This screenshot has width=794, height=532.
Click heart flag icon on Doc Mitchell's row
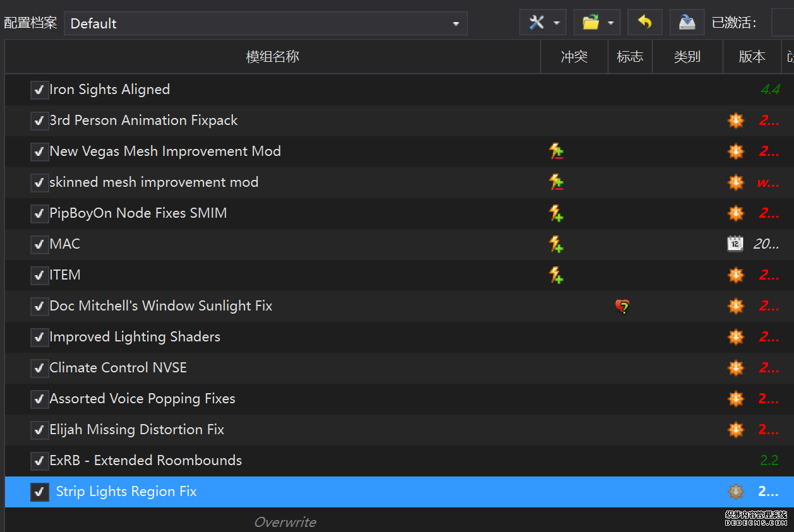623,307
